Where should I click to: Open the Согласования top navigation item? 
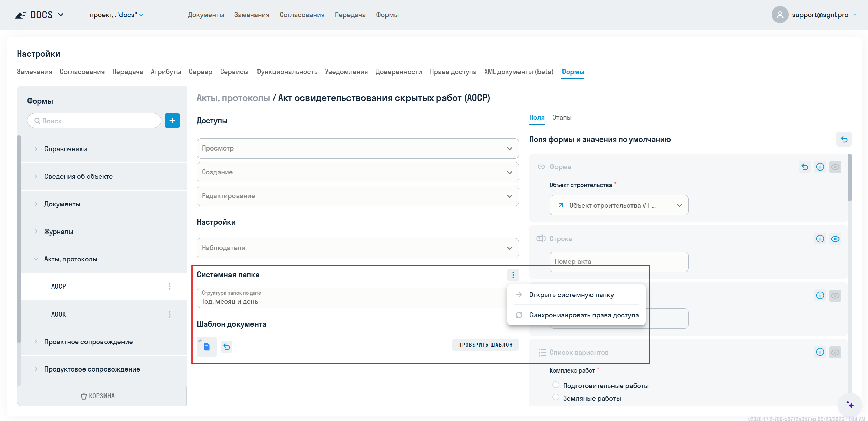pyautogui.click(x=302, y=15)
